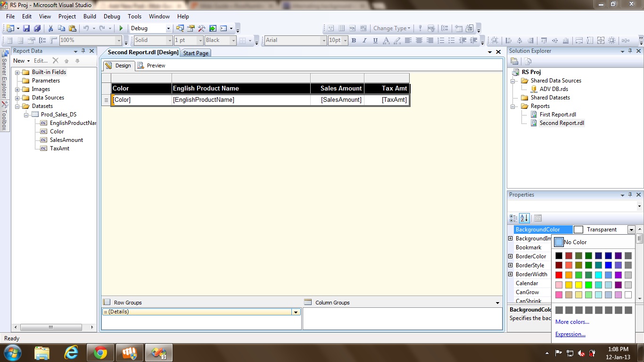Click the Start Debugging green play icon

pyautogui.click(x=121, y=28)
